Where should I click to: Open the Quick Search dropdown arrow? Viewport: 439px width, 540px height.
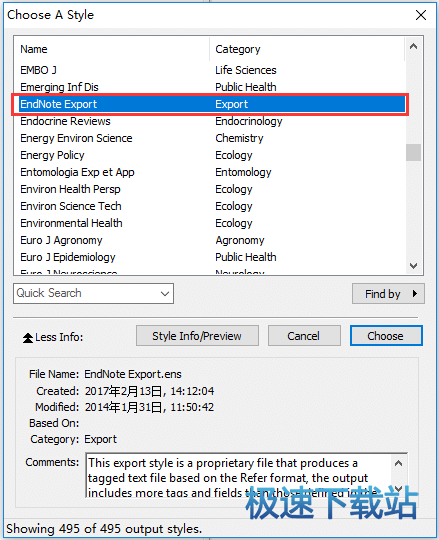click(165, 294)
